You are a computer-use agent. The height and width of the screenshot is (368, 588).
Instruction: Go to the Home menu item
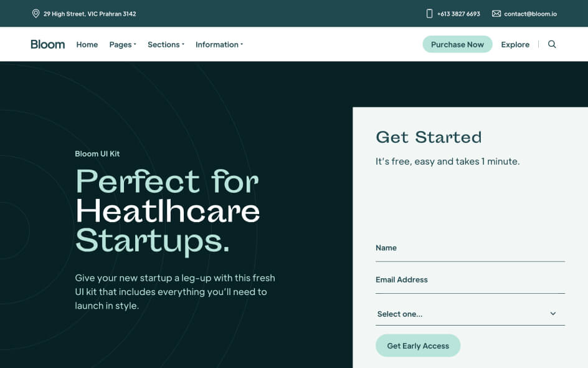[x=87, y=44]
